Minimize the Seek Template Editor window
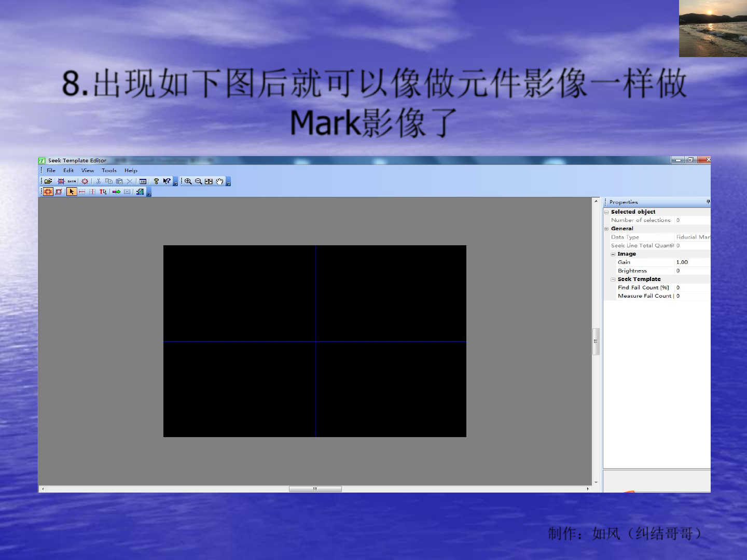The width and height of the screenshot is (747, 560). click(x=678, y=160)
